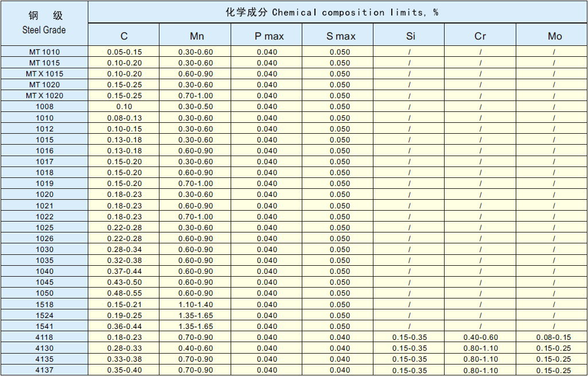Click the Mo value 0.08-0.15 cell
588x376 pixels.
(x=554, y=338)
